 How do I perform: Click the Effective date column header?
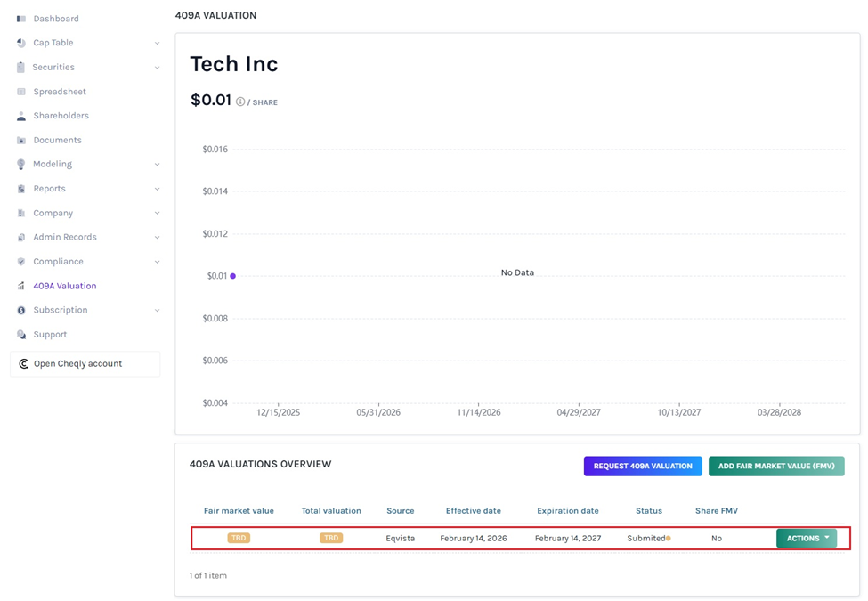coord(473,511)
